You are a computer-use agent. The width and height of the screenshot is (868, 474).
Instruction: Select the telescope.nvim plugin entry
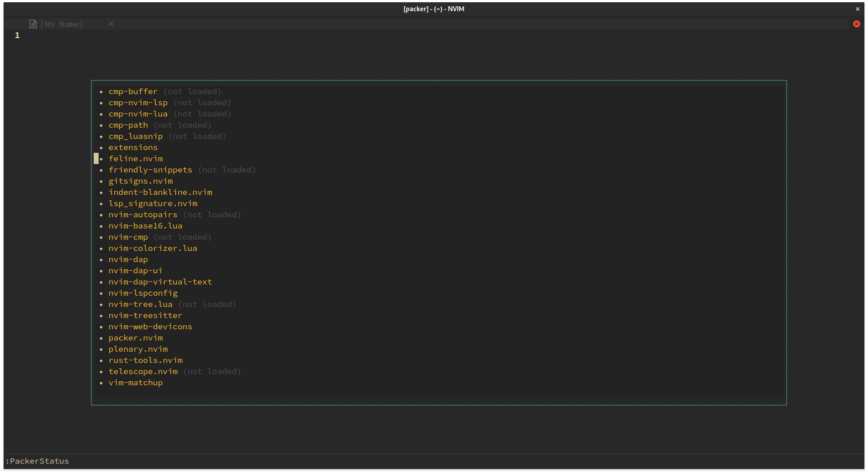[x=143, y=371]
